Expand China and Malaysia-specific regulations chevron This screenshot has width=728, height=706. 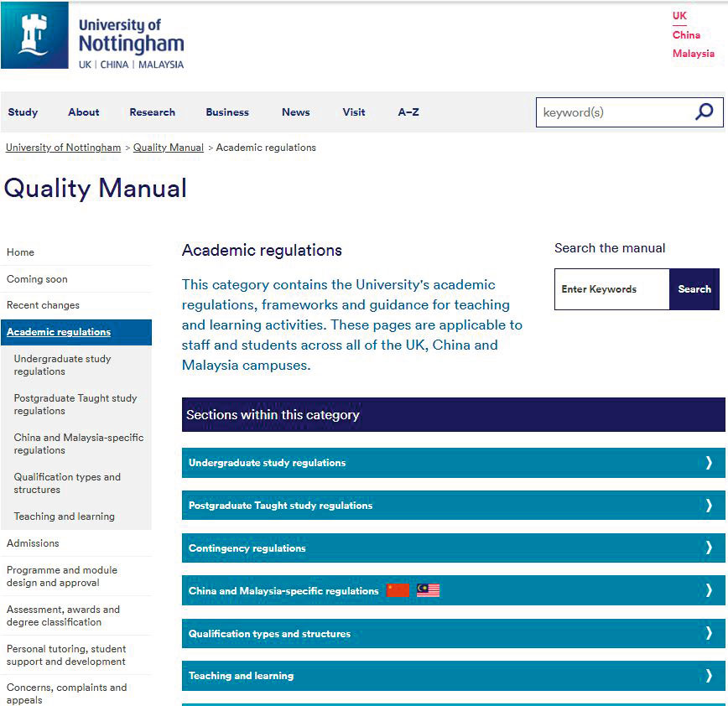pos(709,590)
